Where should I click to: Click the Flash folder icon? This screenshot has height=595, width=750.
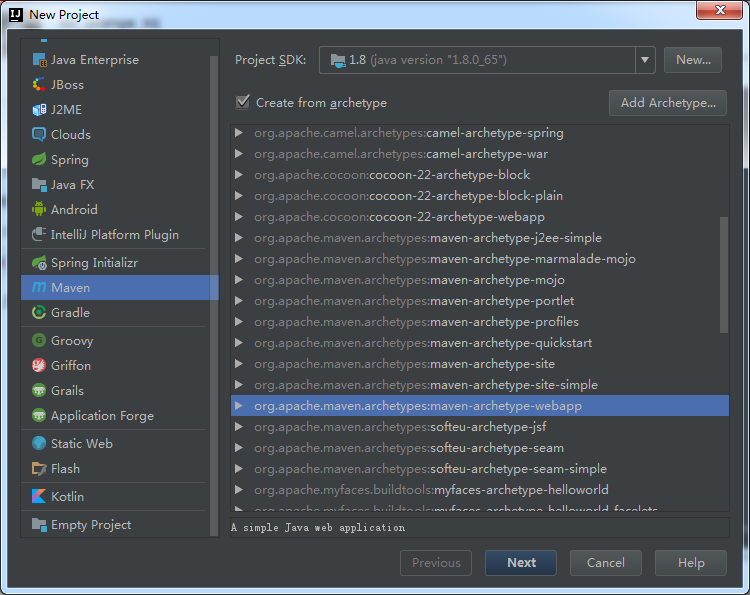point(39,468)
